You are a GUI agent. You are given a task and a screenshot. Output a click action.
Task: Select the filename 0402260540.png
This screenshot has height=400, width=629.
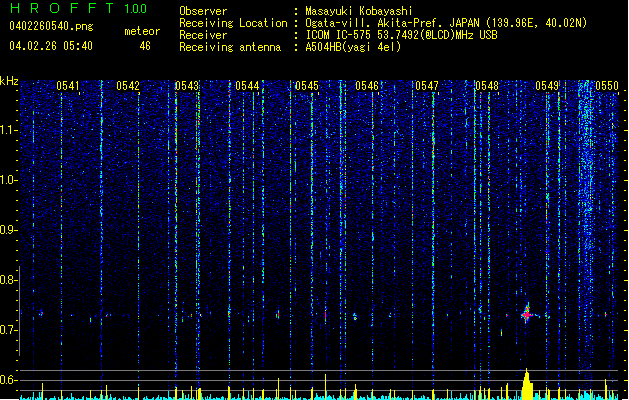pos(51,26)
